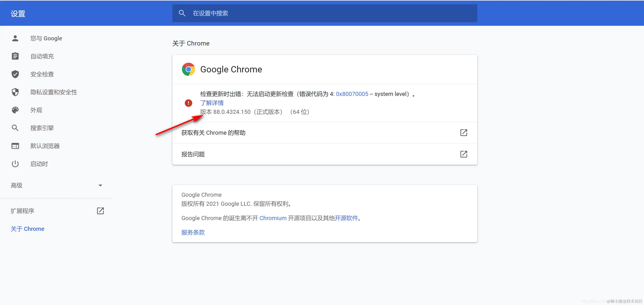Click the clipboard icon for 自动填充
Viewport: 644px width, 305px height.
click(x=15, y=56)
